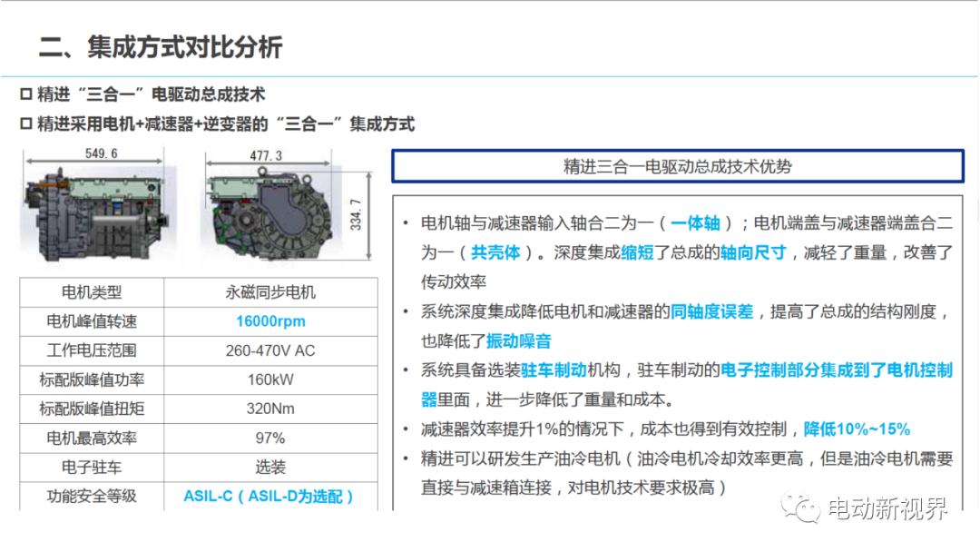Click the table cell 电机类型
Image resolution: width=980 pixels, height=552 pixels.
tap(92, 292)
